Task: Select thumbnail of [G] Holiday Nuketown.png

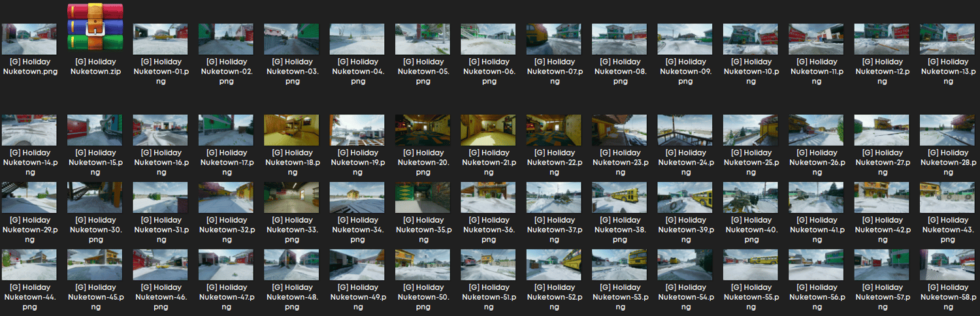Action: point(29,39)
